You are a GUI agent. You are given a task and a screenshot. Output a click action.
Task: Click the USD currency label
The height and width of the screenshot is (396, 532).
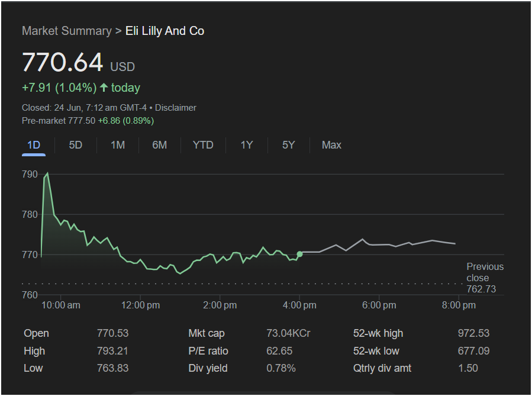click(x=122, y=67)
